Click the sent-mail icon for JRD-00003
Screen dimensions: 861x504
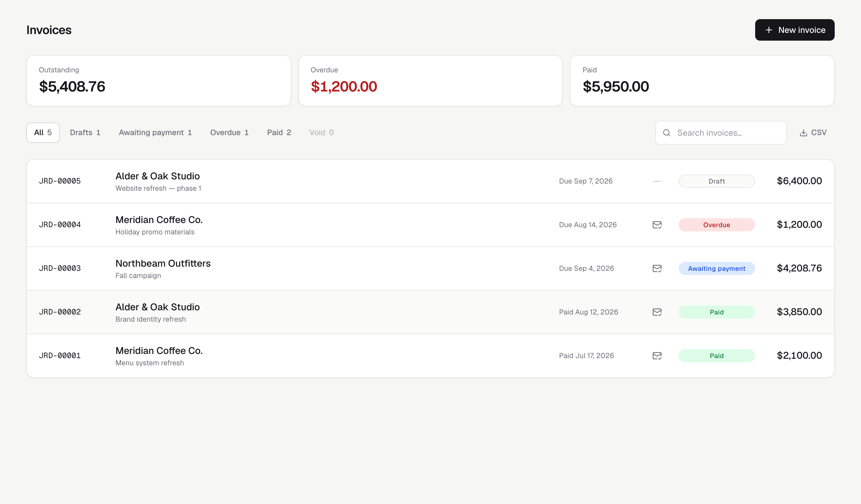click(x=657, y=268)
